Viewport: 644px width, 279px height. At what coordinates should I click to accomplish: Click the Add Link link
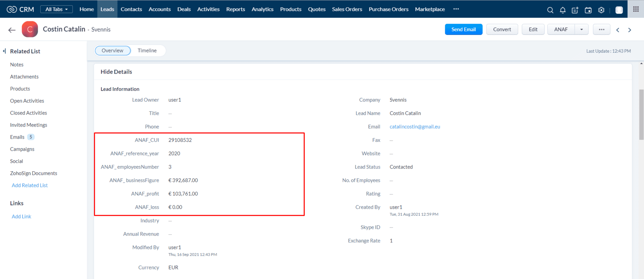[21, 216]
